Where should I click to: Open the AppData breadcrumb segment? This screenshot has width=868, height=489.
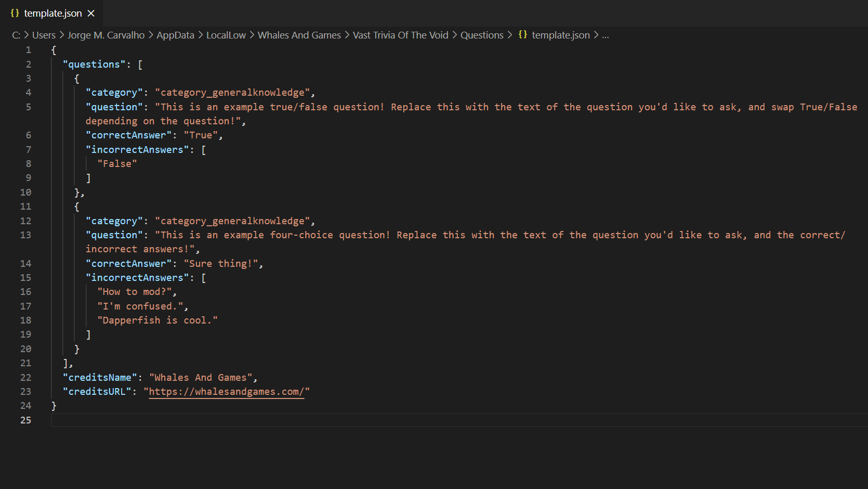pos(176,35)
